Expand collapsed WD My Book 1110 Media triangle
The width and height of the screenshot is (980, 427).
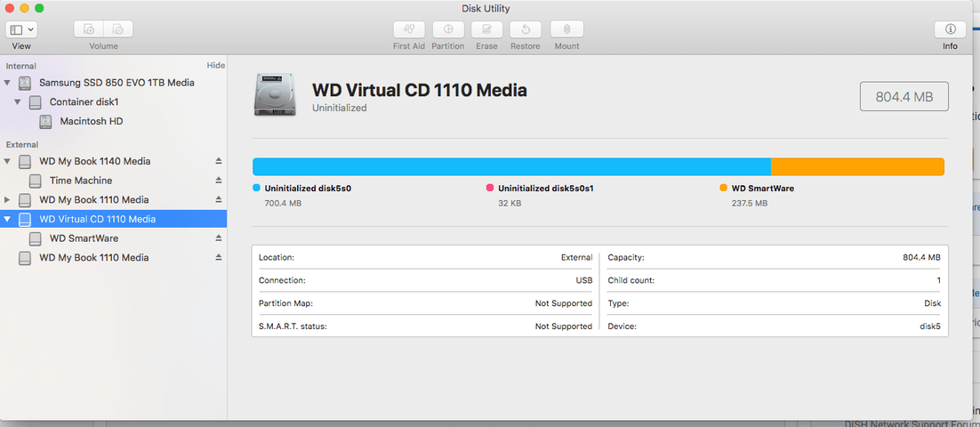click(x=7, y=200)
